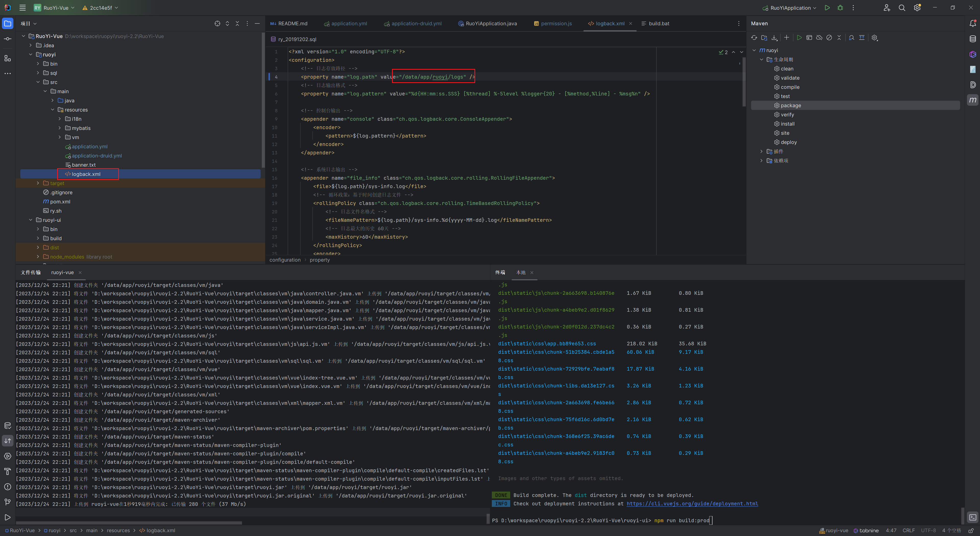Open tabnine status bar widget
The height and width of the screenshot is (536, 980).
pos(866,530)
